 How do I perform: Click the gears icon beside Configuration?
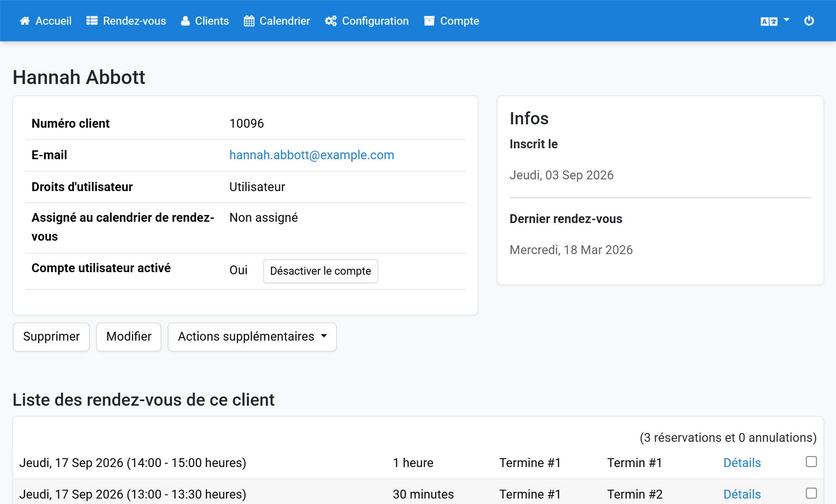tap(331, 21)
